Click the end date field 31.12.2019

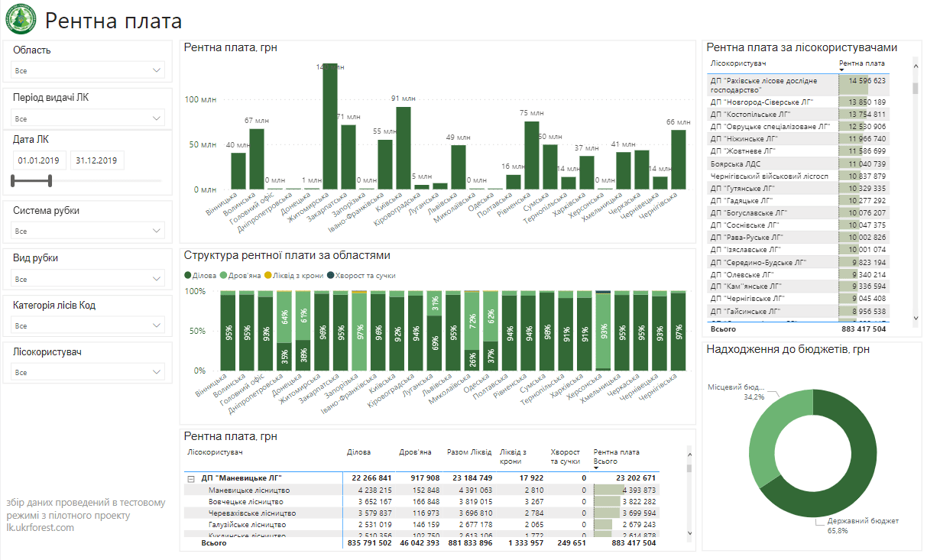[x=96, y=160]
